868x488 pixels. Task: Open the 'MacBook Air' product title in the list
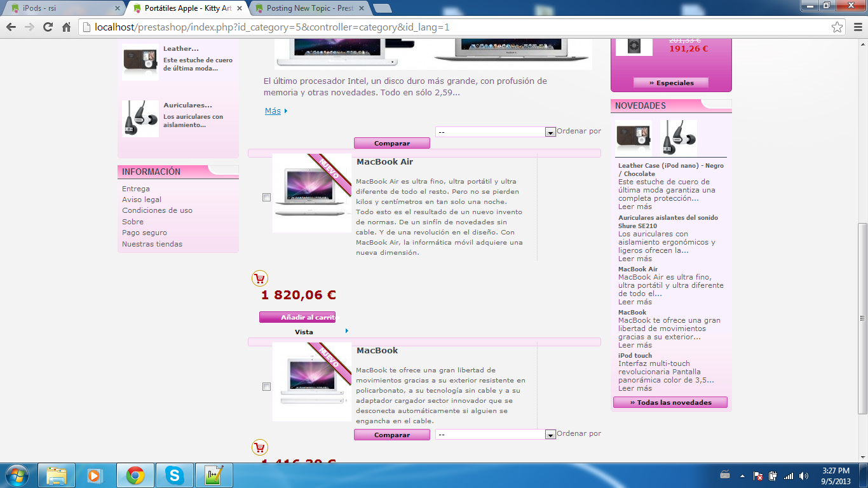[385, 162]
